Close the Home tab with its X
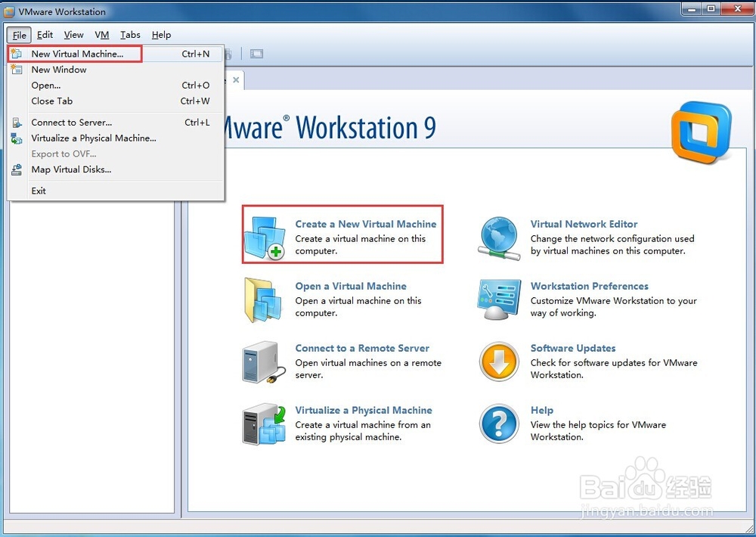 pyautogui.click(x=236, y=79)
